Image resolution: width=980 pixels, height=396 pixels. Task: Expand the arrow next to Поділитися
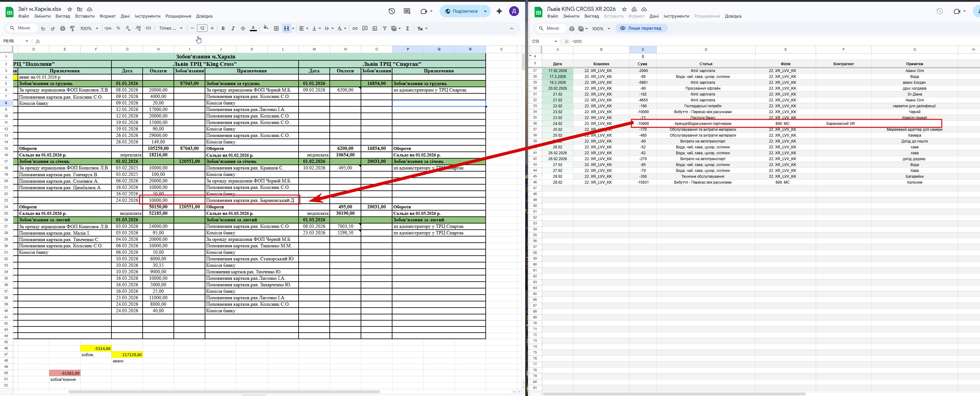pos(485,11)
